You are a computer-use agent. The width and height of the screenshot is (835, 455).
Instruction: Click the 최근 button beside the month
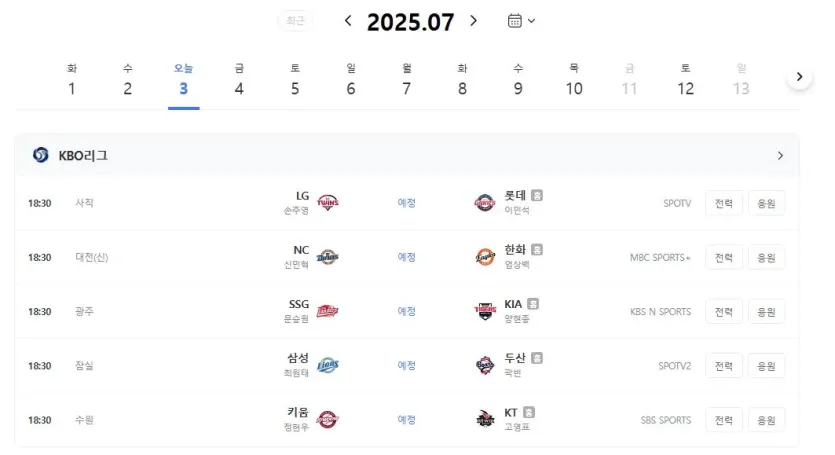(x=295, y=21)
